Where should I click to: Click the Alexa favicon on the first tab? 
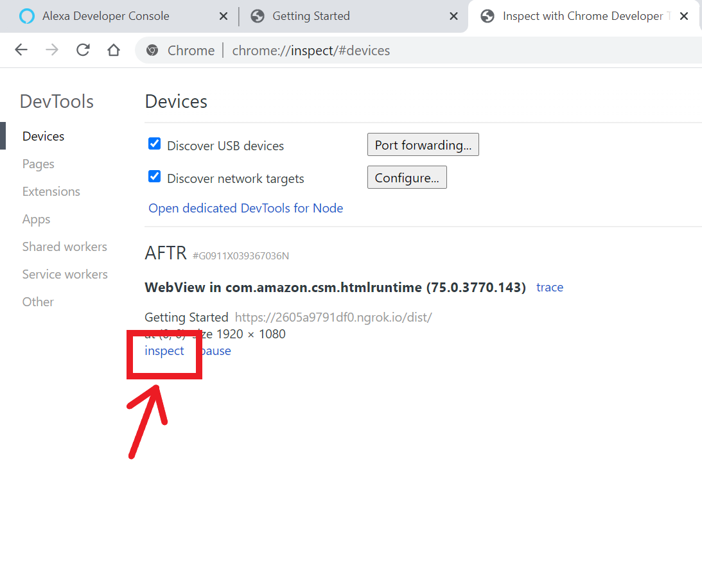pyautogui.click(x=26, y=15)
